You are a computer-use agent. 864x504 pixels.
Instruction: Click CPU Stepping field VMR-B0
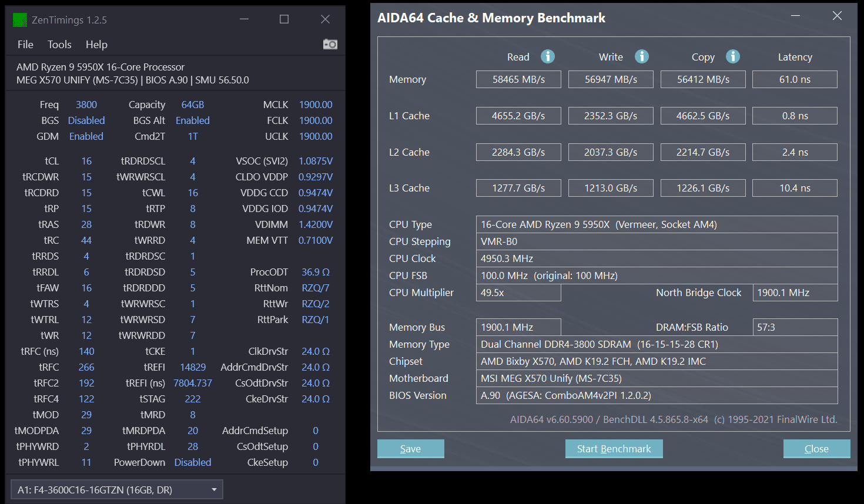click(x=657, y=241)
